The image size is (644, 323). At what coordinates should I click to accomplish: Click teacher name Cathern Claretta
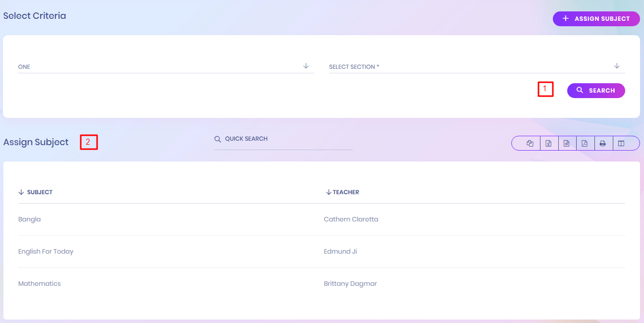click(x=351, y=219)
